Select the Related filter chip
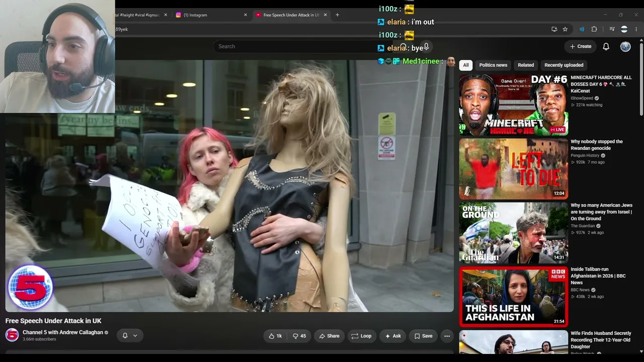644x362 pixels. click(x=526, y=65)
